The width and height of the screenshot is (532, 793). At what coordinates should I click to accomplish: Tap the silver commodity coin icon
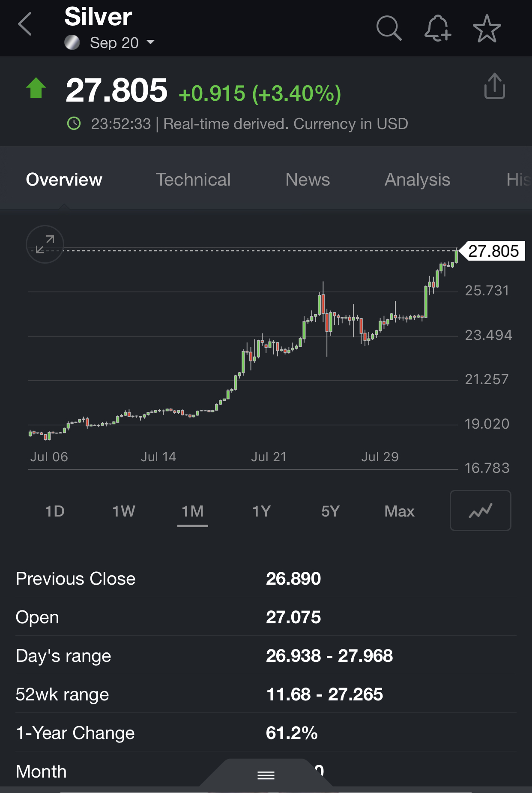coord(72,42)
